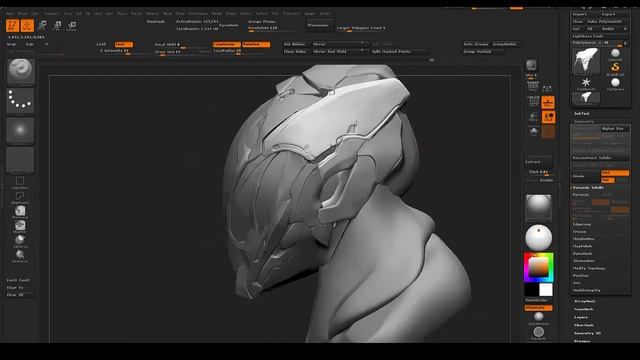Expand the ClayPolish subsection

[x=582, y=246]
